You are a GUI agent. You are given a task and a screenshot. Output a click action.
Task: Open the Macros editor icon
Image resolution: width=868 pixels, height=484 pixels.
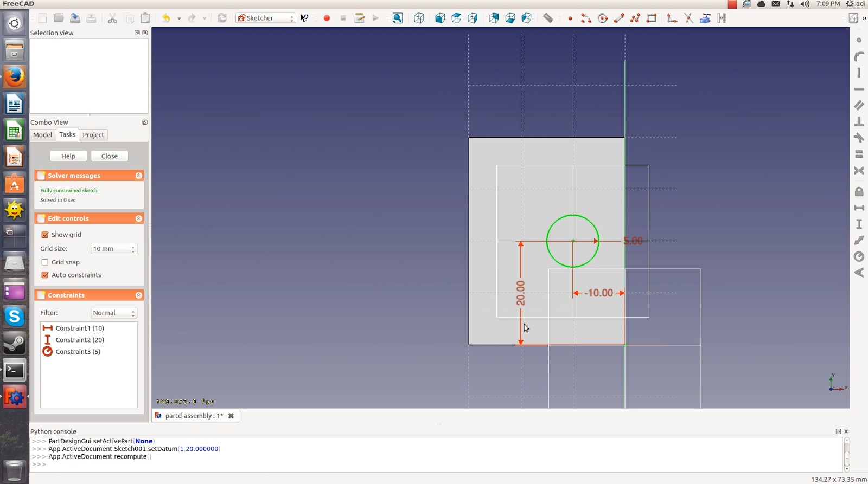(x=359, y=18)
